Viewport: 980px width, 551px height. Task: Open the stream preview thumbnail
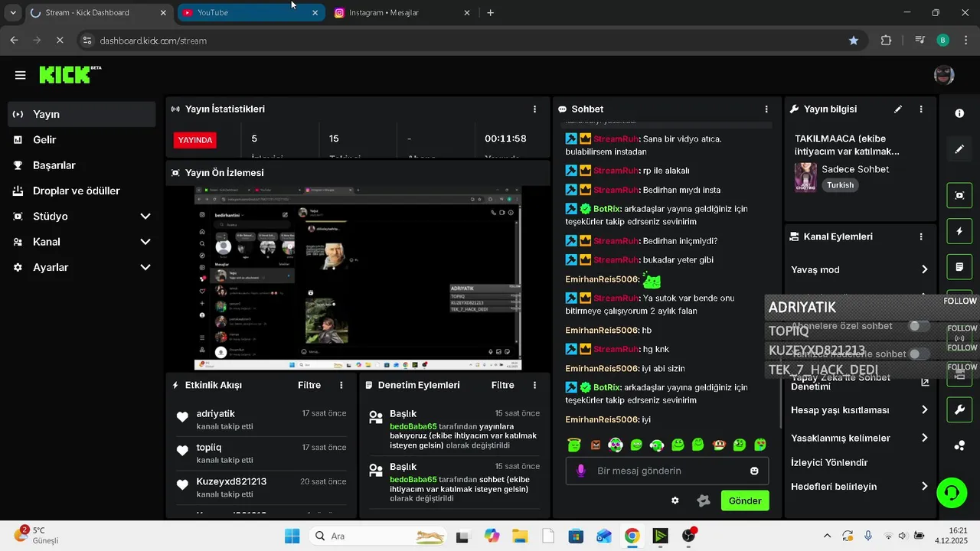click(358, 279)
